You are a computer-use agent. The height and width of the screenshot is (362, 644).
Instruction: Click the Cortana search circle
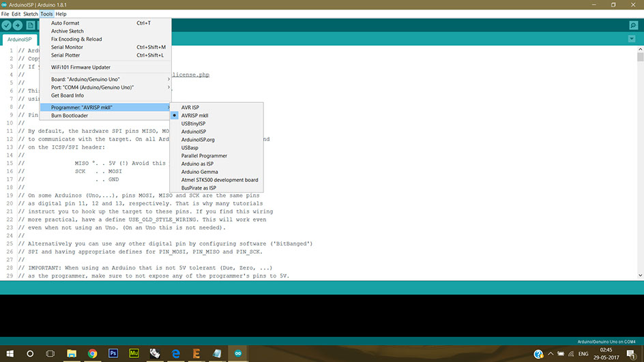[30, 353]
